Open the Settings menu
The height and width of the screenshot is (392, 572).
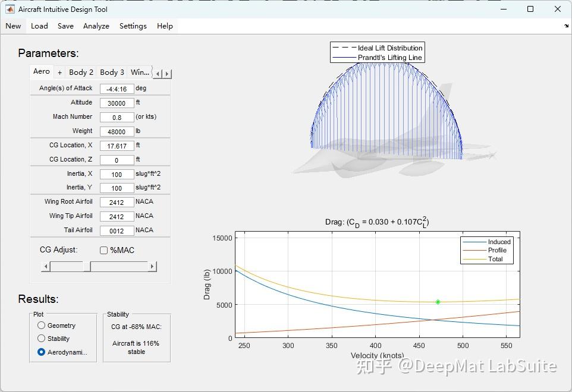(x=133, y=26)
